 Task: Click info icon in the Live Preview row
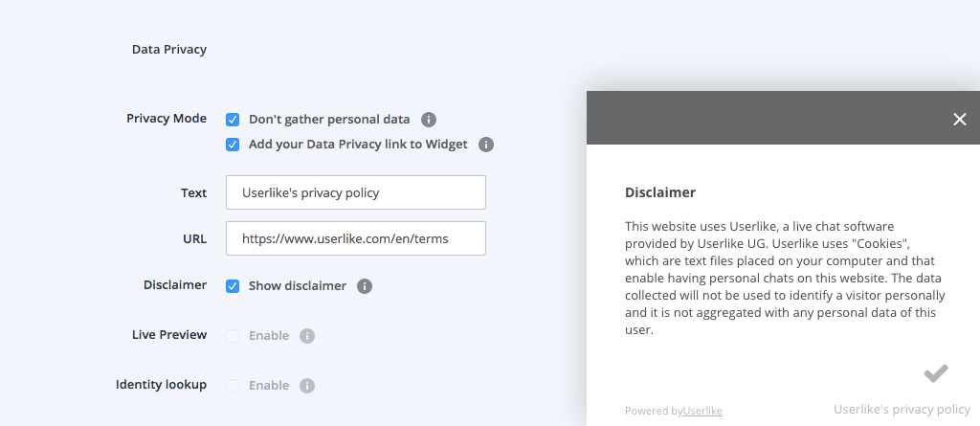click(x=307, y=336)
